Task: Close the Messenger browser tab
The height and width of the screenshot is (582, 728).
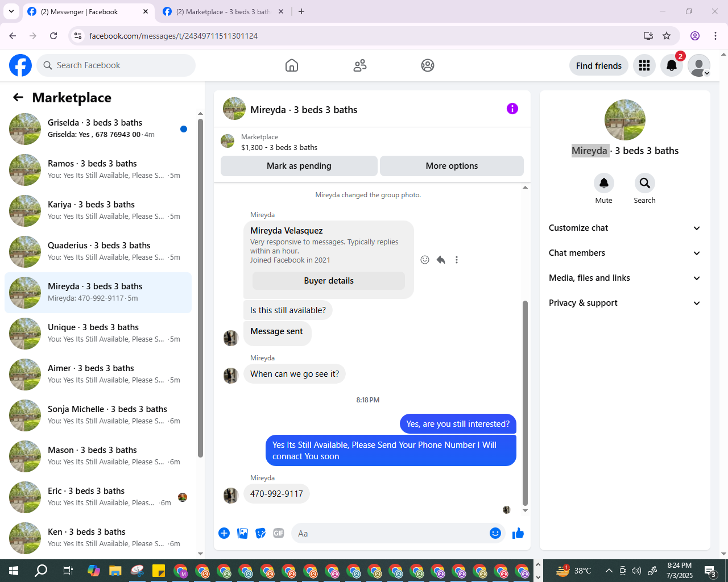Action: point(145,11)
